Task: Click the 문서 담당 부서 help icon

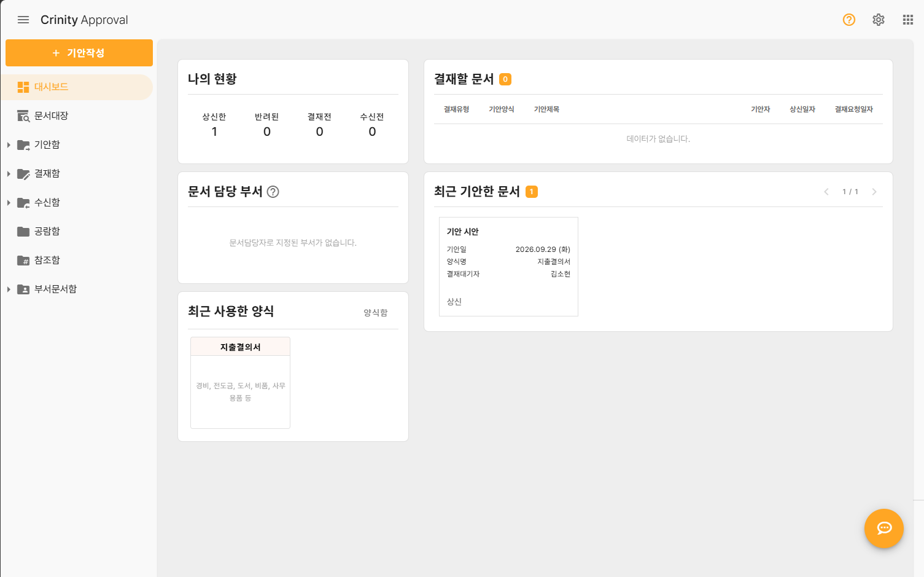Action: pos(273,192)
